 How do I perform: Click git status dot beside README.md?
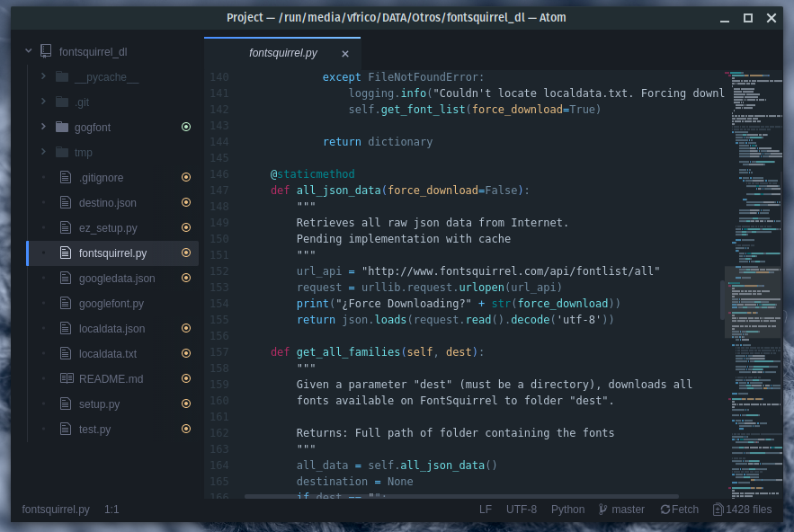(x=186, y=378)
